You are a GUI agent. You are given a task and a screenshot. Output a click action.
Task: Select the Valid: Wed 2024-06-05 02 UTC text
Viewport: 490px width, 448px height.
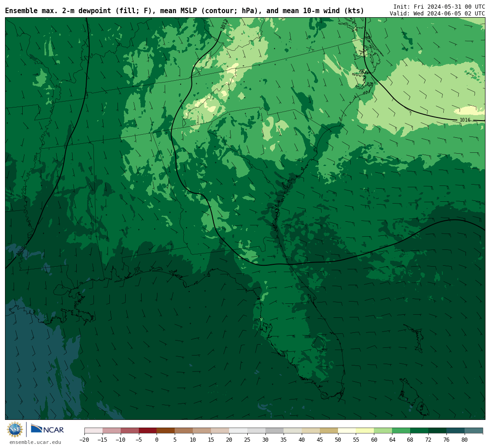pos(437,14)
